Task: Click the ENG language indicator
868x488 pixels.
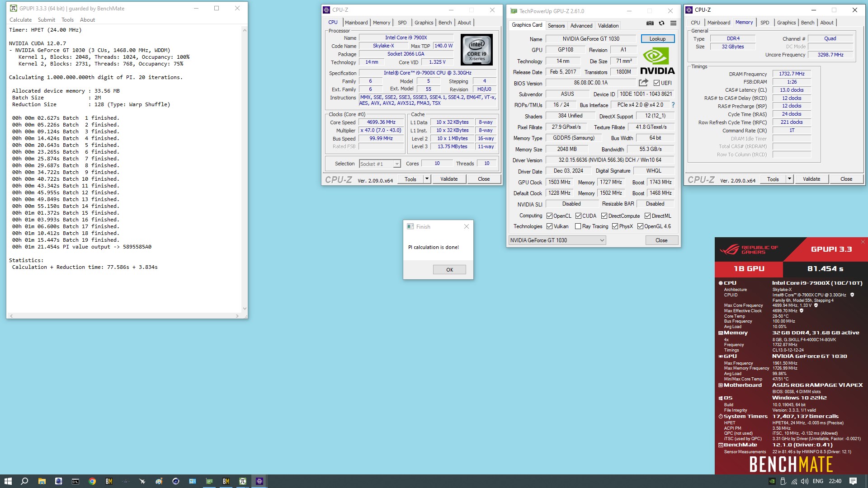Action: click(x=818, y=481)
